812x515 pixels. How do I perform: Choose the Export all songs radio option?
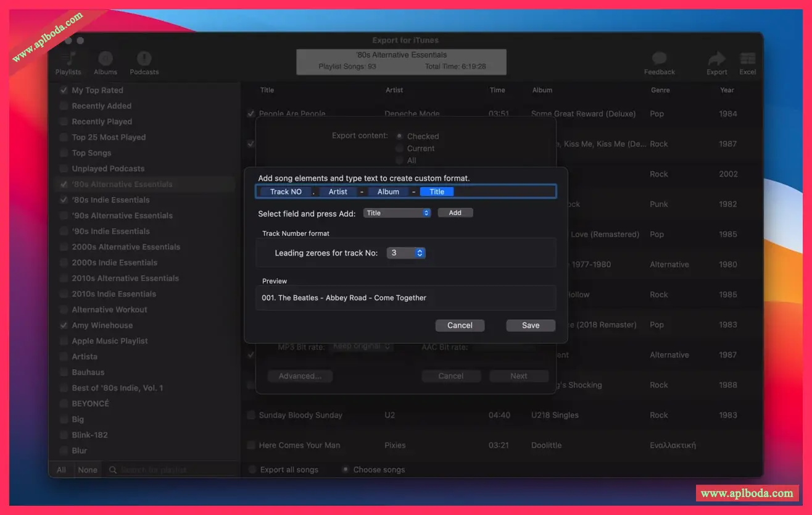click(252, 469)
